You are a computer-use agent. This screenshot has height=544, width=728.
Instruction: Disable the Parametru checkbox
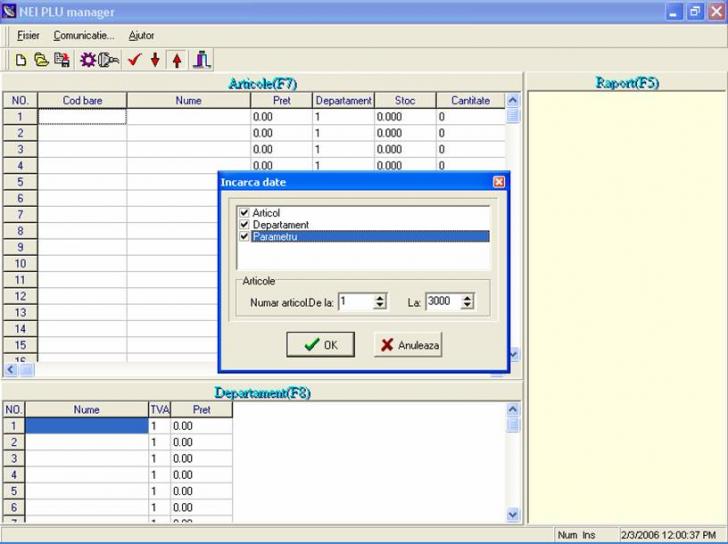click(x=245, y=237)
